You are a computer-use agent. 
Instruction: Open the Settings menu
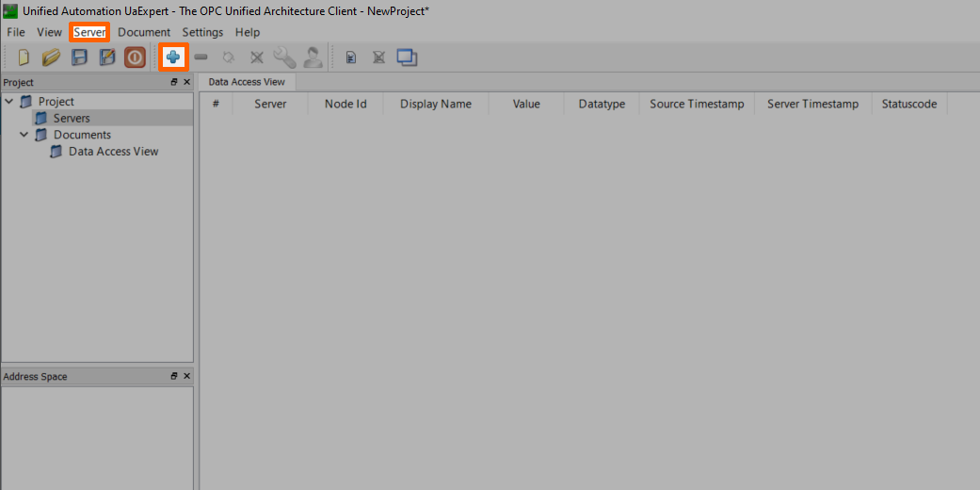click(x=202, y=32)
